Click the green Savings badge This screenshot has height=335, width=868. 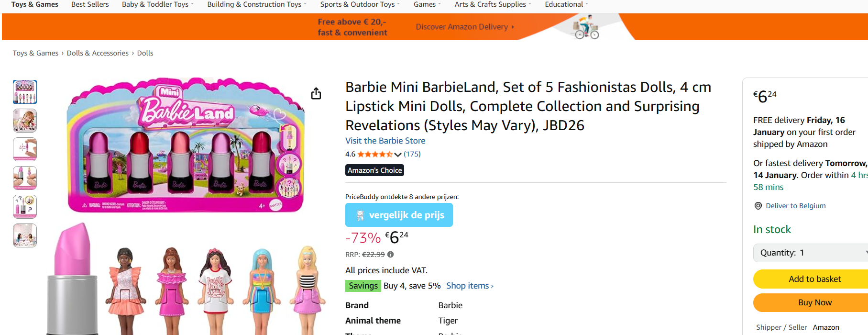pyautogui.click(x=363, y=285)
